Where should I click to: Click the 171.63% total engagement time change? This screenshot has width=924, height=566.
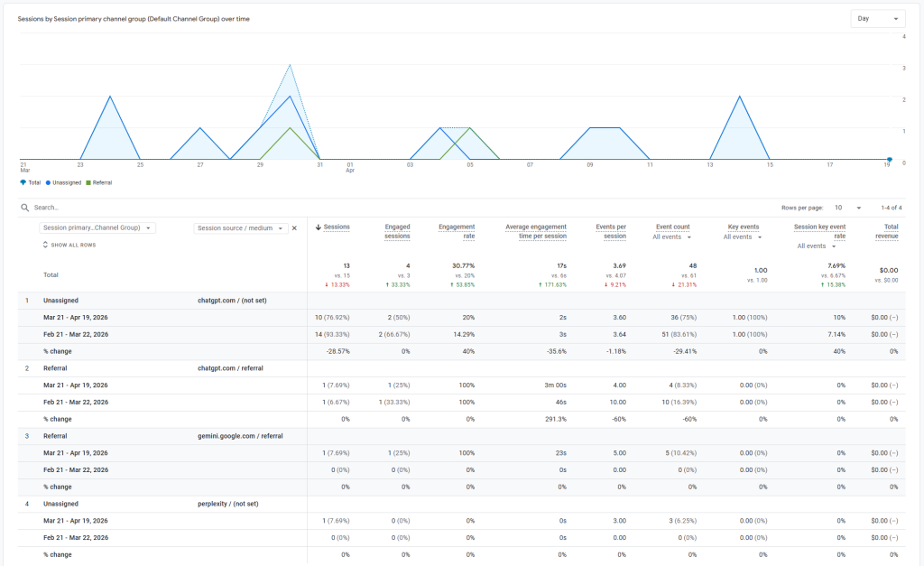click(x=552, y=284)
